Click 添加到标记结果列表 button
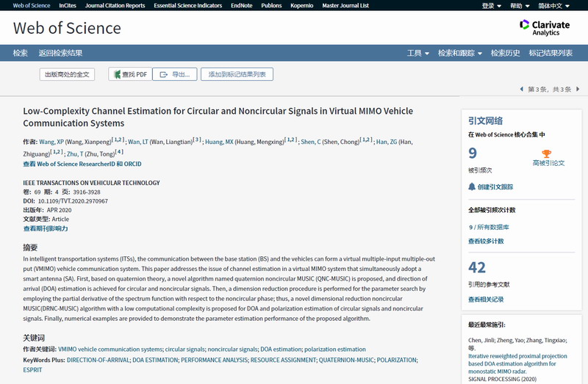This screenshot has height=384, width=588. (x=237, y=74)
